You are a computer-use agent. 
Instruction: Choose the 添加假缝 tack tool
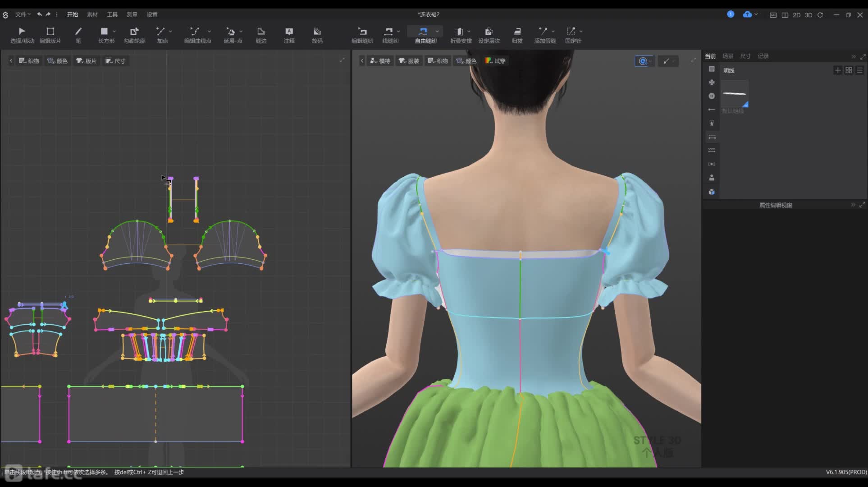click(545, 35)
